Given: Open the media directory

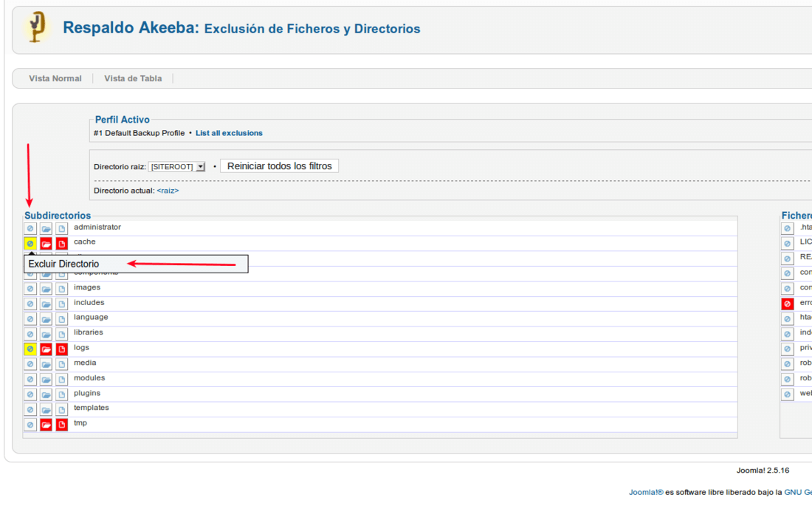Looking at the screenshot, I should [85, 363].
